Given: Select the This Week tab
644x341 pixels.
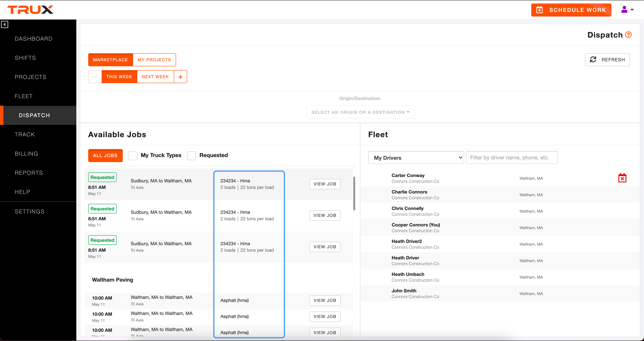Looking at the screenshot, I should (x=119, y=77).
